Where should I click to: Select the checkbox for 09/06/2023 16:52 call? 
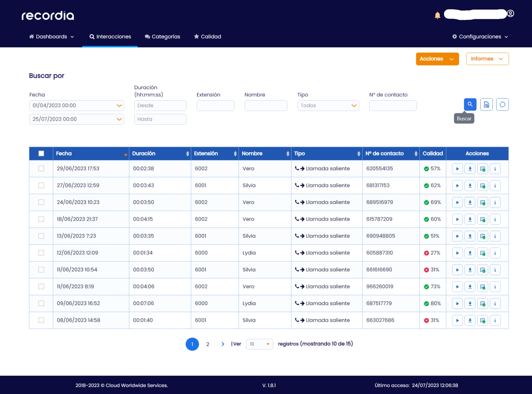41,303
